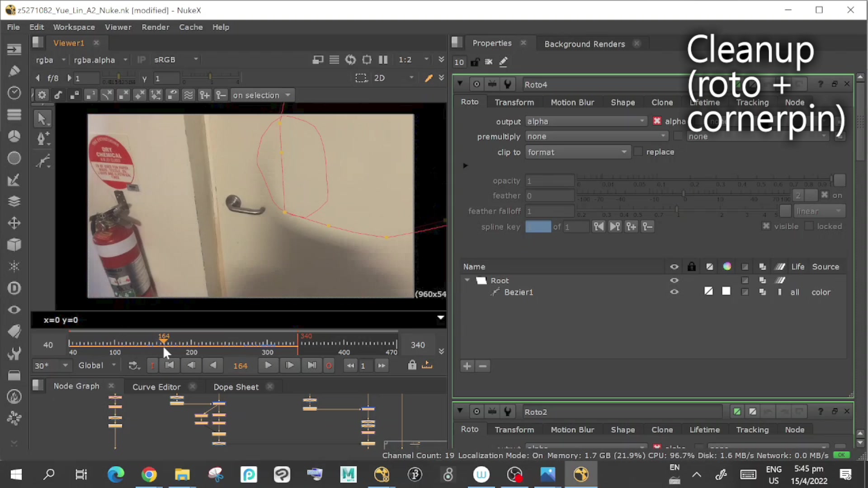Switch to the Motion Blur tab
The height and width of the screenshot is (488, 868).
click(x=572, y=103)
